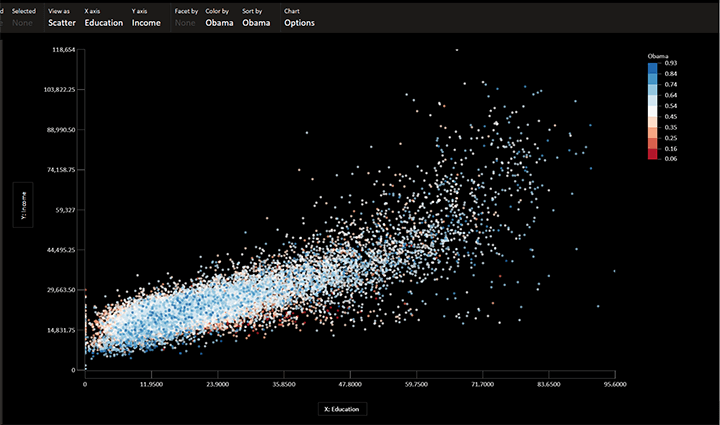720x425 pixels.
Task: Click the 'X: Education' axis label button
Action: [338, 408]
